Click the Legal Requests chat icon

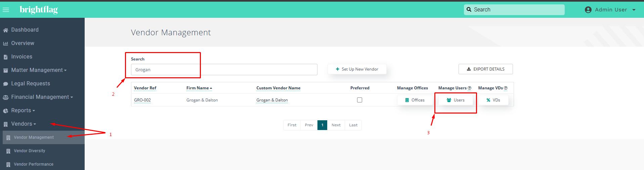coord(5,84)
